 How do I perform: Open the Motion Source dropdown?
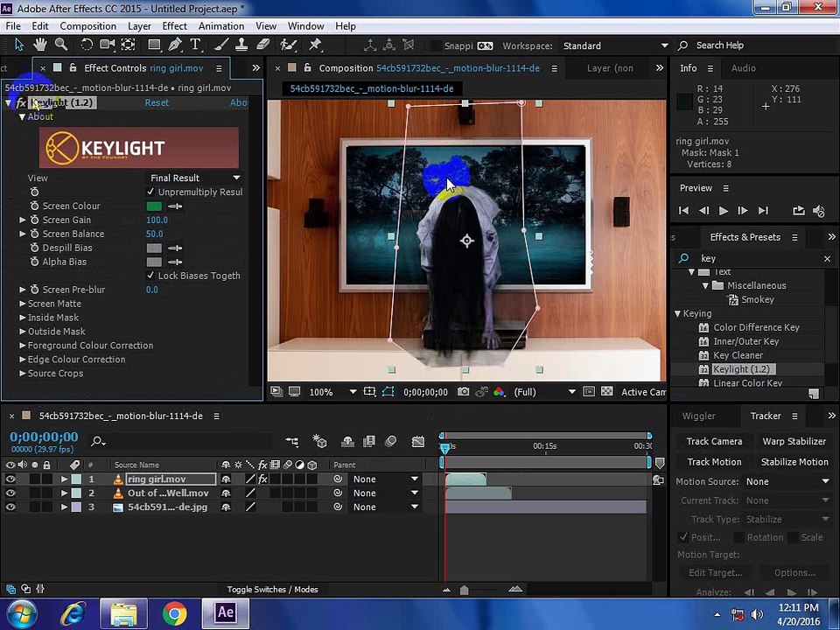click(x=787, y=481)
